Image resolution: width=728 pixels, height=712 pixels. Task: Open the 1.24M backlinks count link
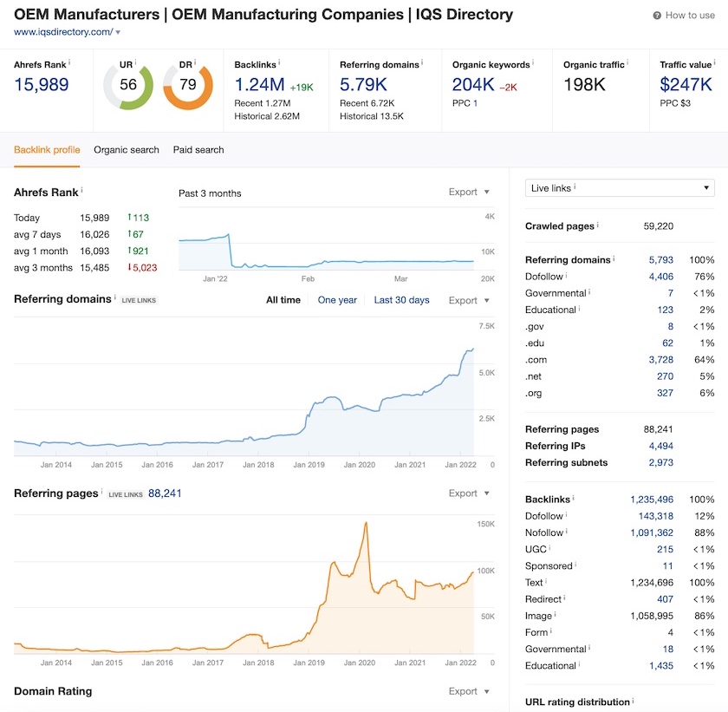pos(259,84)
